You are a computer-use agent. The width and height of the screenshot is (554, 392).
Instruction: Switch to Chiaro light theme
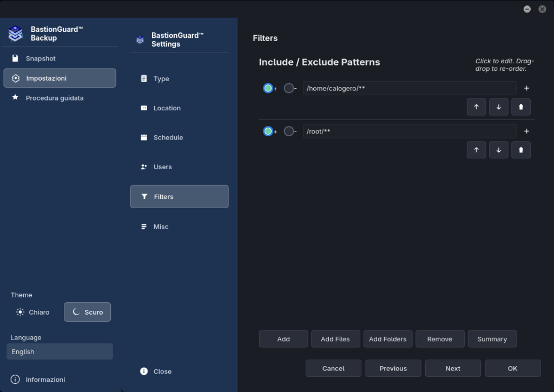(x=33, y=312)
